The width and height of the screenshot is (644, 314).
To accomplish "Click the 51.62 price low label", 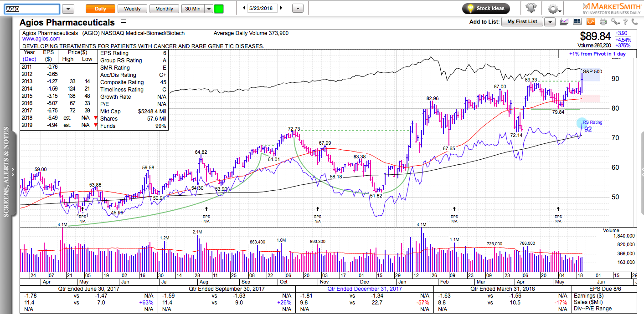I will pos(376,195).
